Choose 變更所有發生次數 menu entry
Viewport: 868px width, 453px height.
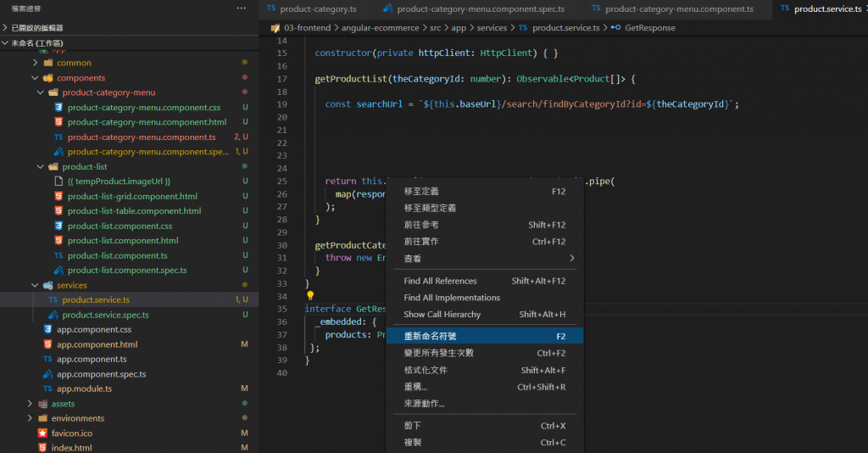pos(485,353)
